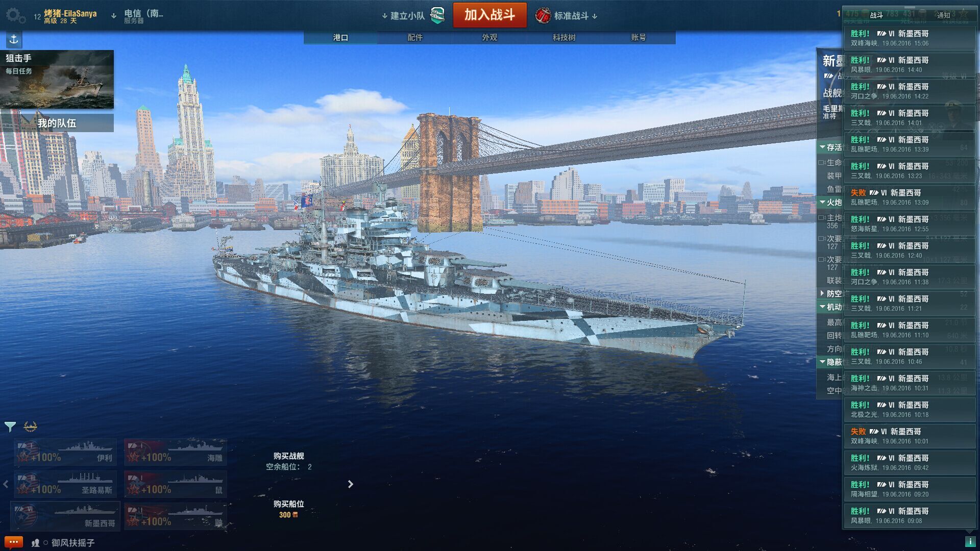Screen dimensions: 980x551
Task: Click the green info icon
Action: coord(970,541)
